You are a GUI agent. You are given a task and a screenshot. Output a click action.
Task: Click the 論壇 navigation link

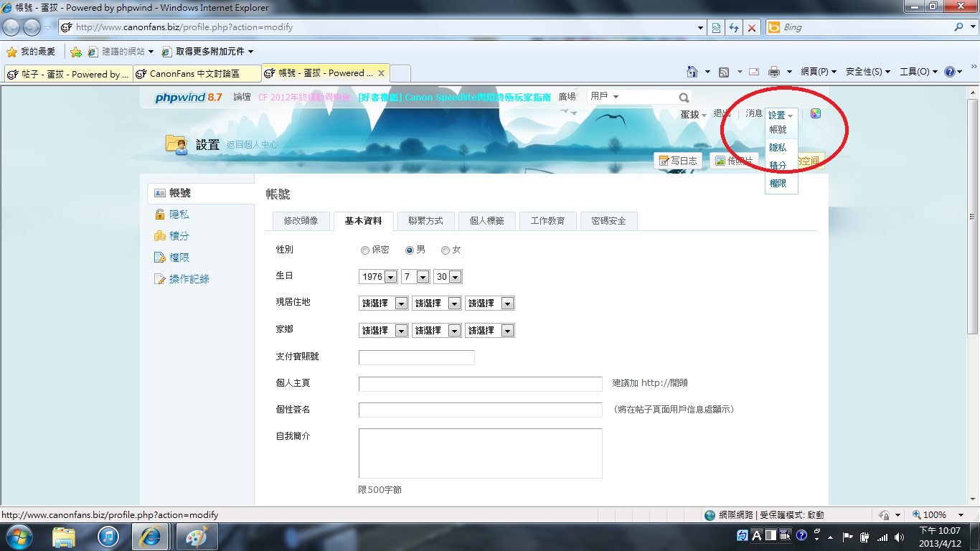[x=242, y=97]
